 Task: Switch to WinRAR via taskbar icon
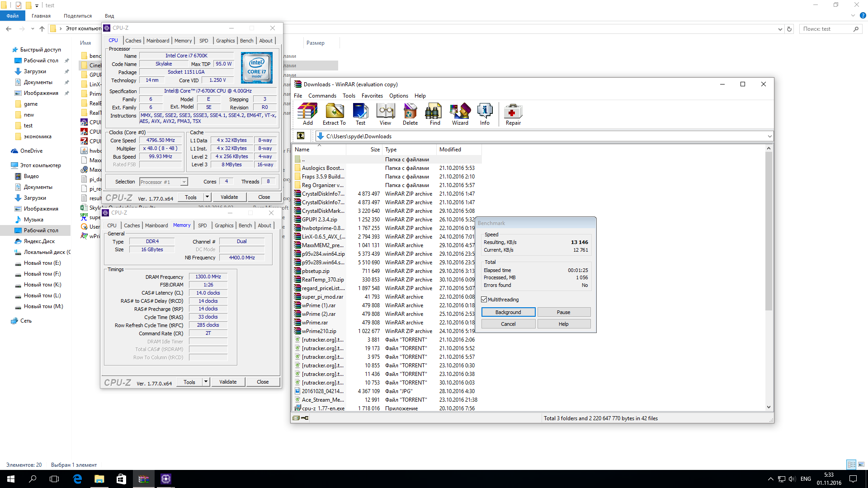click(x=143, y=479)
